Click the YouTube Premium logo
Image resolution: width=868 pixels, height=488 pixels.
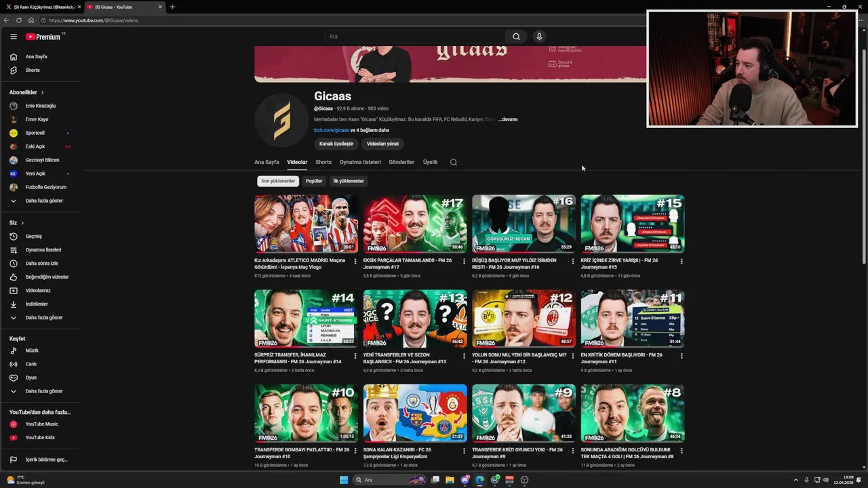click(43, 37)
